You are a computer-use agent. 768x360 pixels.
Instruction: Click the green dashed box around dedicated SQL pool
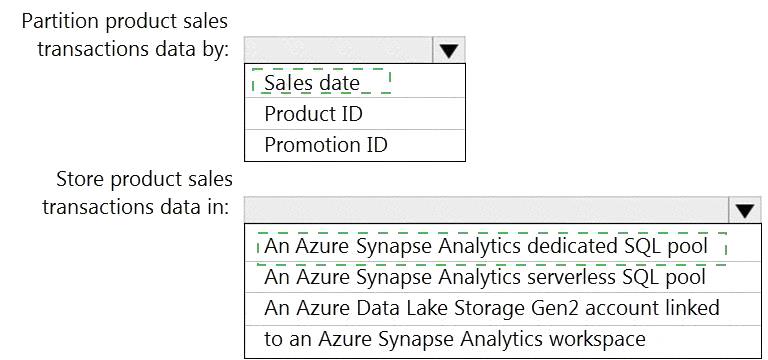[491, 249]
